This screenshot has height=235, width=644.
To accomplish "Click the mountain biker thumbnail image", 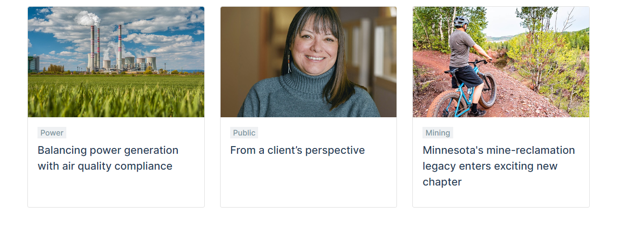I will (500, 62).
